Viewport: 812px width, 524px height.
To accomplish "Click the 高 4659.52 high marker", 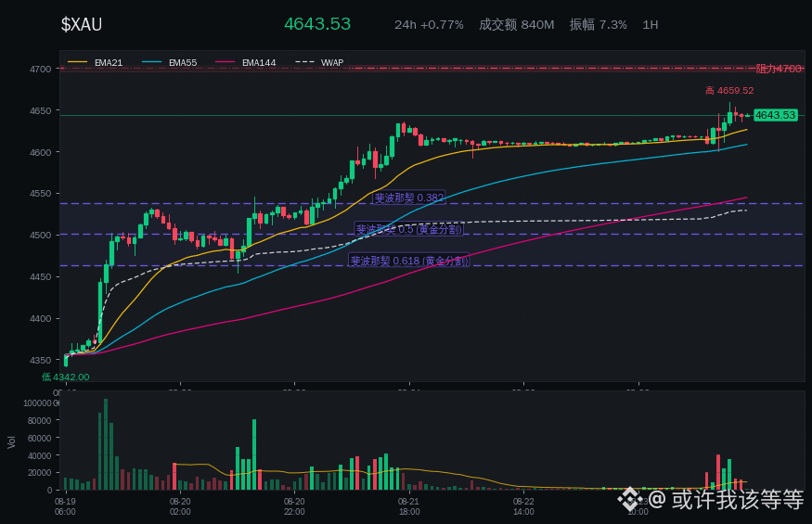I will [729, 91].
